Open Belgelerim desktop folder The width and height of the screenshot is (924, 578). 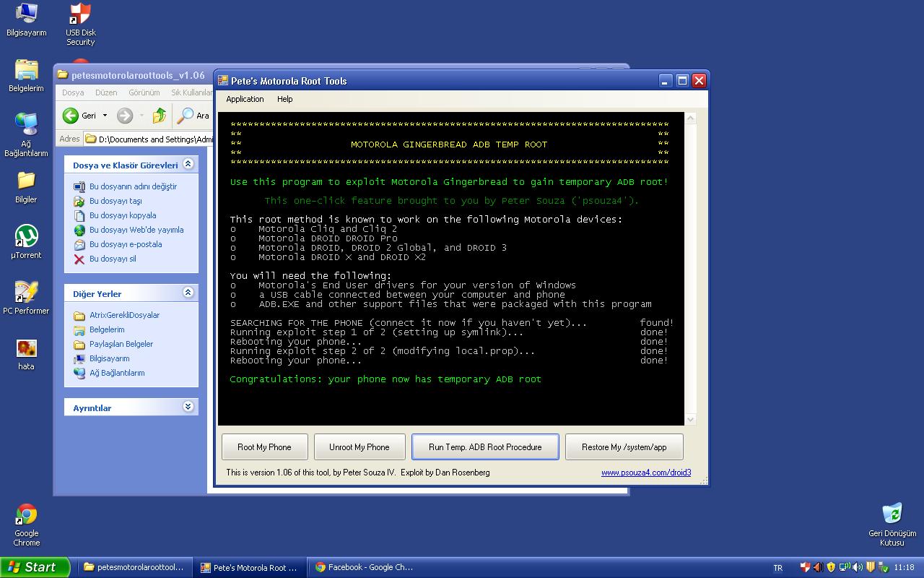26,75
